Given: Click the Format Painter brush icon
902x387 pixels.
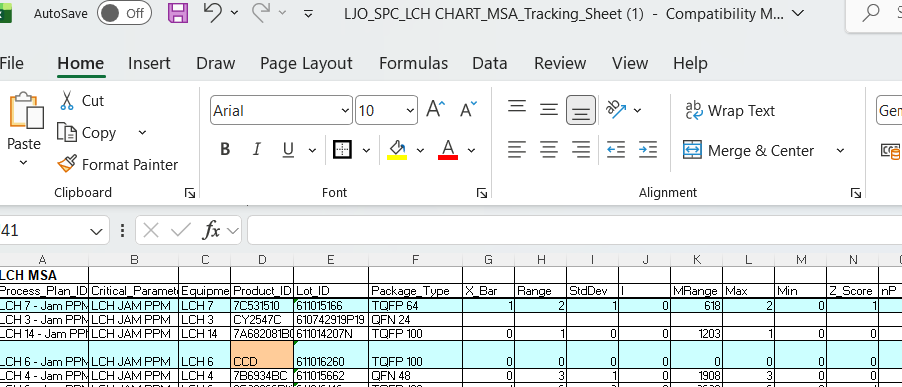Looking at the screenshot, I should click(x=67, y=164).
